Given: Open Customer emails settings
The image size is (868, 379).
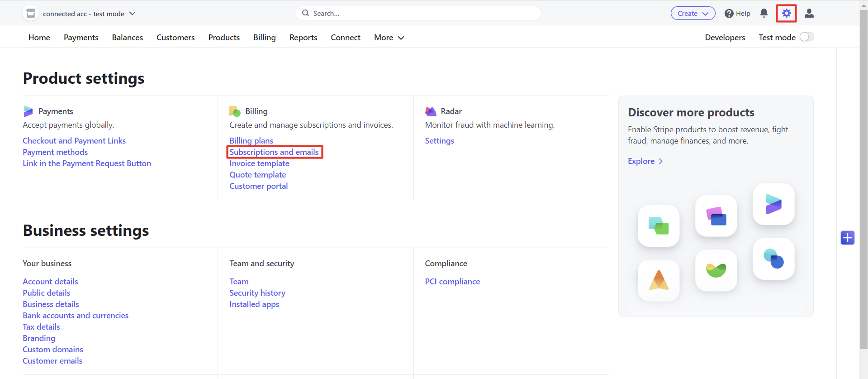Looking at the screenshot, I should 52,361.
